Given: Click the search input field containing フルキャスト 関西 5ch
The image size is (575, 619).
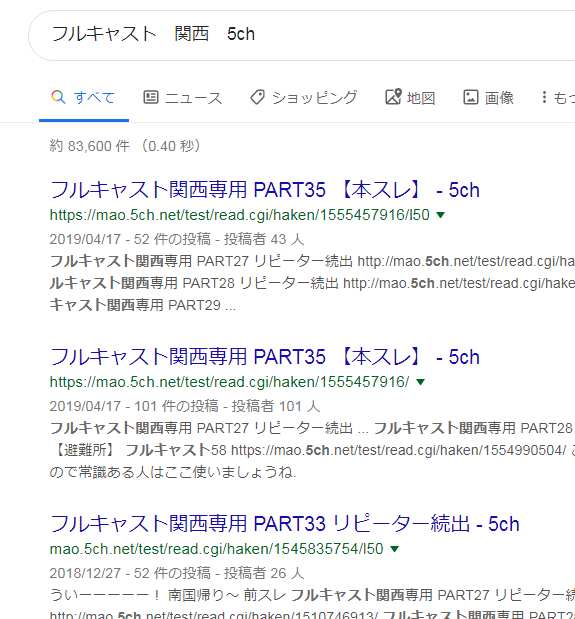Looking at the screenshot, I should (302, 35).
